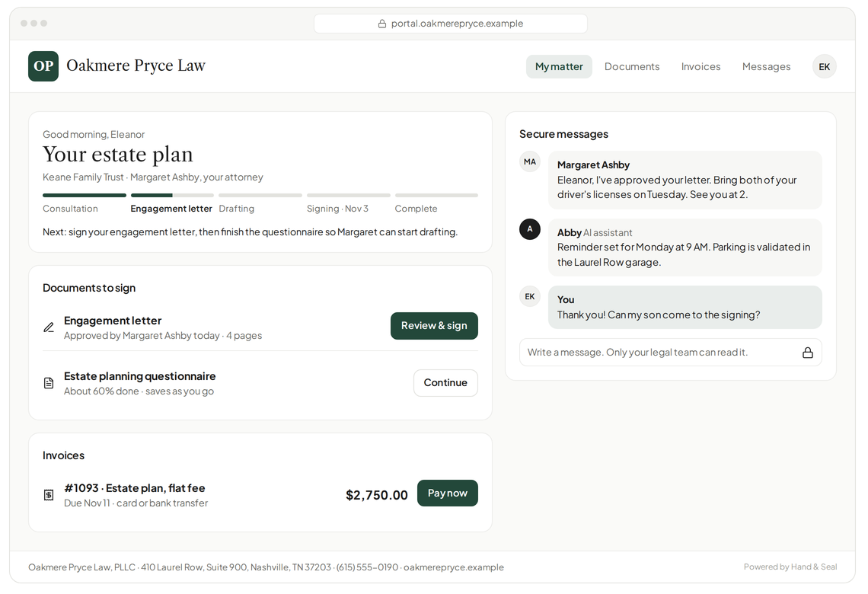
Task: Click the Powered by Hand & Seal link
Action: click(790, 567)
